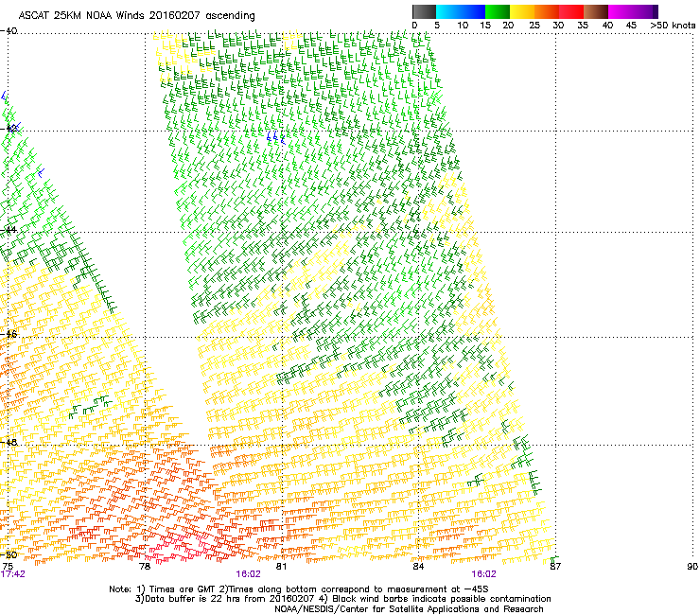Click the magenta-purple 40-50 knots legend segment
700x615 pixels.
click(x=633, y=11)
